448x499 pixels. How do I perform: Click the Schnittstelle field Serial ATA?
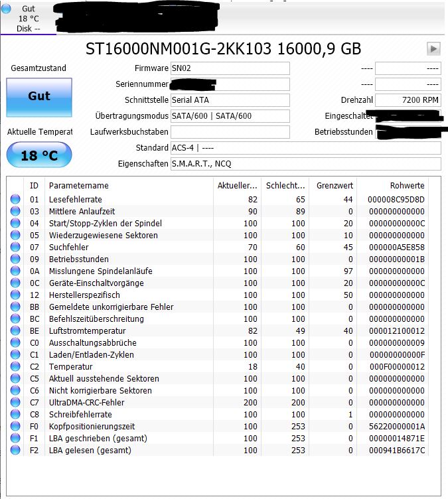point(230,100)
